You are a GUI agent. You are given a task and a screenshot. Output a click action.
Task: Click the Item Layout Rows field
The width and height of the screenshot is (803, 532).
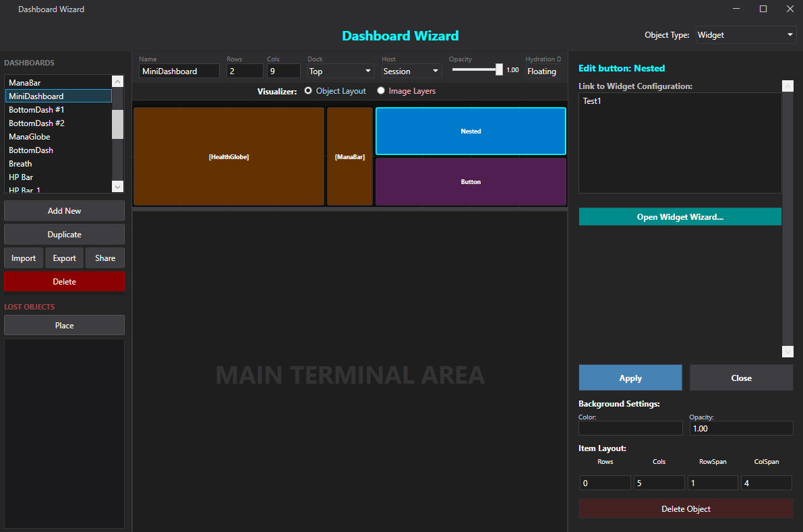pyautogui.click(x=605, y=483)
